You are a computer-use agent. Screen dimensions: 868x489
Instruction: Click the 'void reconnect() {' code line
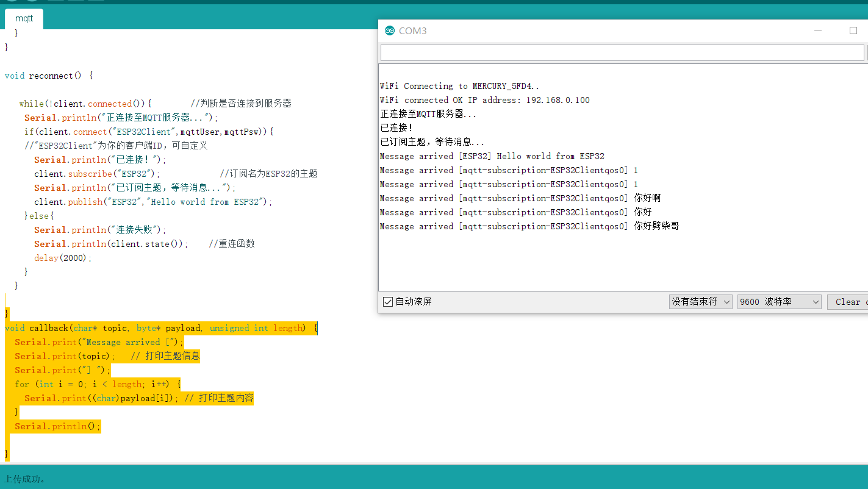[49, 76]
